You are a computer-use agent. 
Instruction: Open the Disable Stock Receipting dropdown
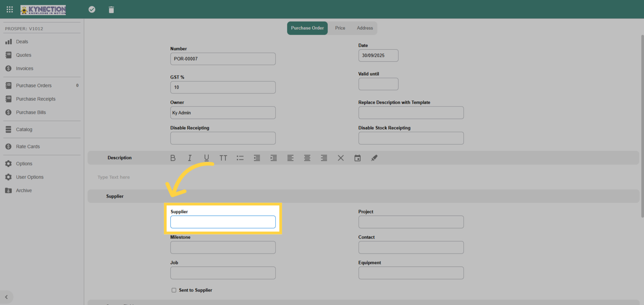point(411,138)
